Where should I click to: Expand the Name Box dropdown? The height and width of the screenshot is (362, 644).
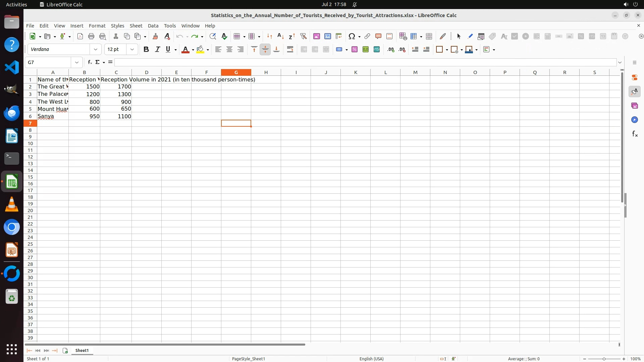pos(77,62)
